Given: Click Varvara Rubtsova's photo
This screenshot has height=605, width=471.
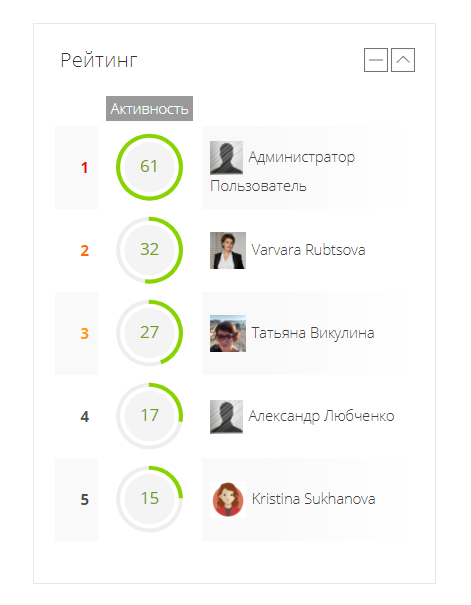Looking at the screenshot, I should [228, 250].
